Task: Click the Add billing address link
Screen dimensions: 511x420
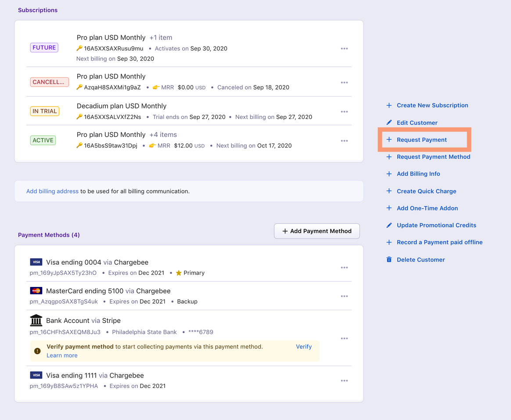Action: 52,191
